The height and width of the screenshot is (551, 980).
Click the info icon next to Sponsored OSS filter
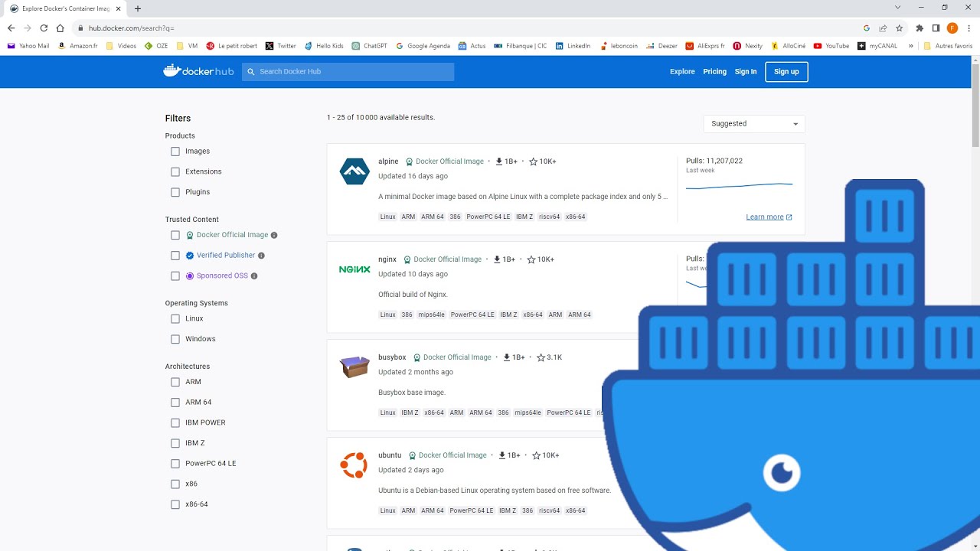point(254,275)
